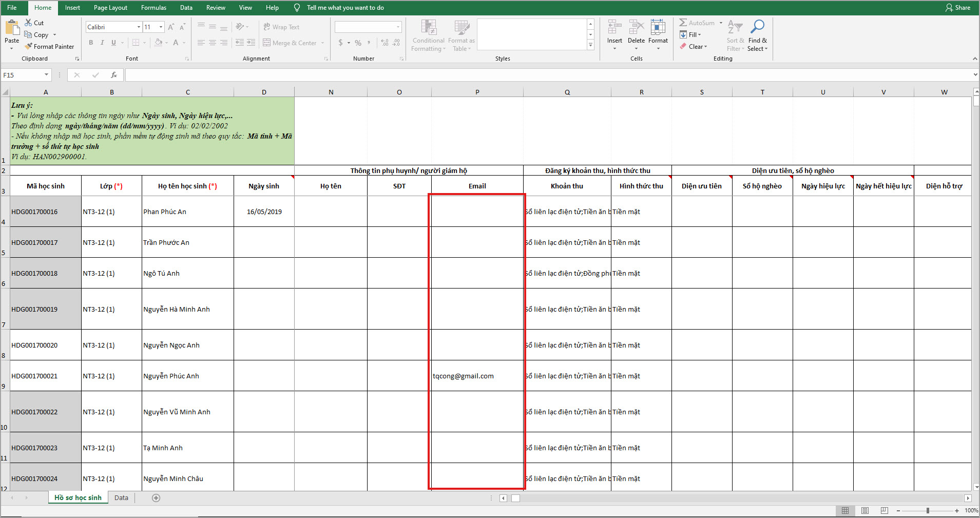This screenshot has height=518, width=980.
Task: Open the Clipboard group dialog launcher
Action: 77,59
